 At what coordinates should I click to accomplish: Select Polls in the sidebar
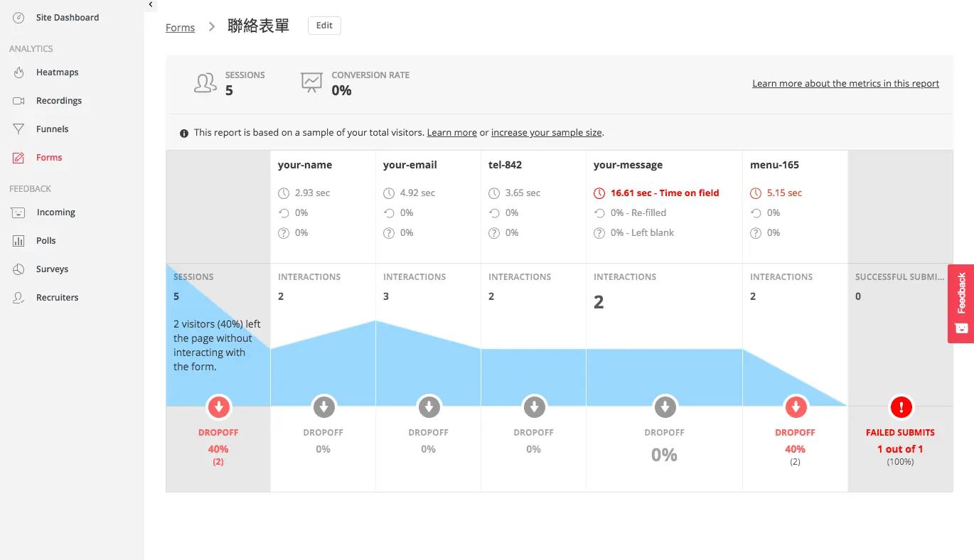46,241
